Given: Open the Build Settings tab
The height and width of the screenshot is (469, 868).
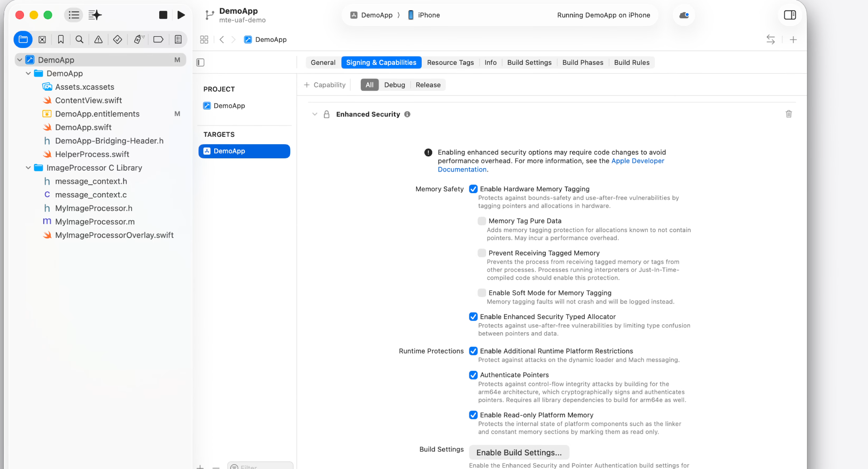Looking at the screenshot, I should [529, 63].
